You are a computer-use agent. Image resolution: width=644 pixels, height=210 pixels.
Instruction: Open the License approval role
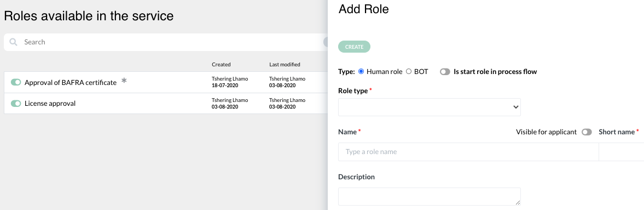coord(50,103)
